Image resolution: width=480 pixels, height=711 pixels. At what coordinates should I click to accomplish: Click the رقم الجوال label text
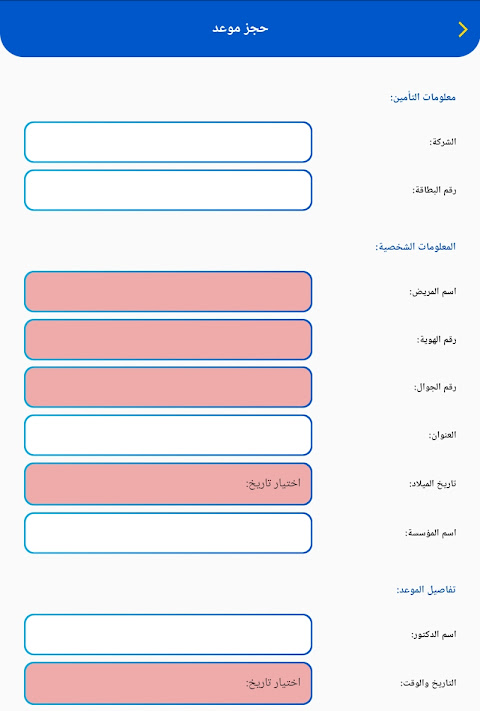point(435,387)
